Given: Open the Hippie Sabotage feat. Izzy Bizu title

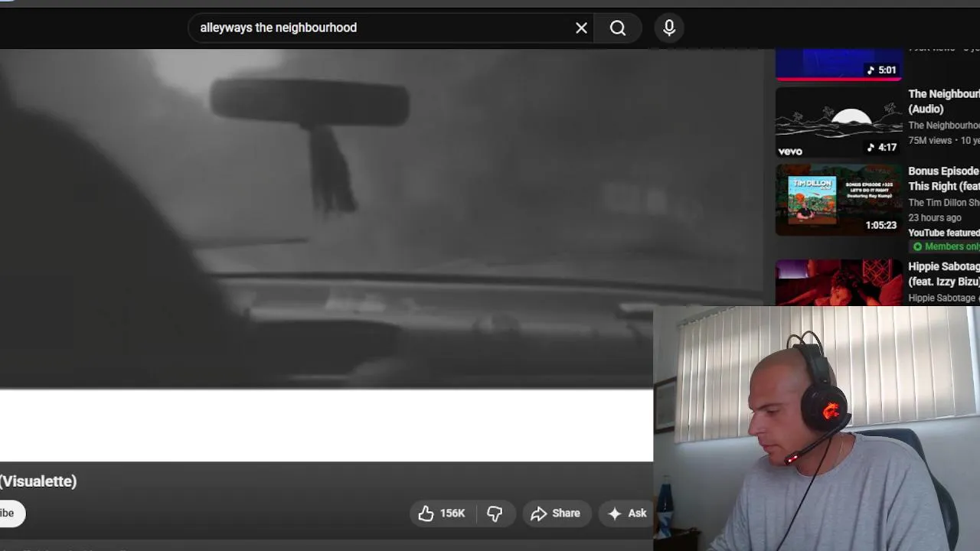Looking at the screenshot, I should (x=944, y=274).
